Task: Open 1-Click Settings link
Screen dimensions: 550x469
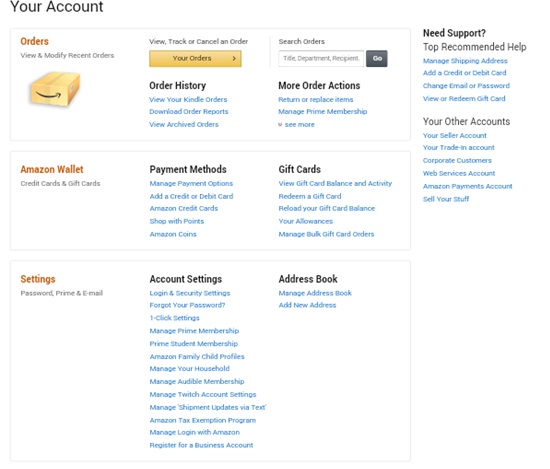Action: (x=174, y=318)
